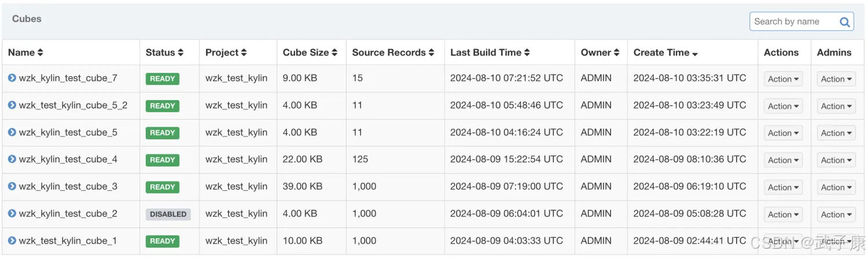Expand wzk_test_kylin_cube_5_2 row arrow icon
Viewport: 868px width, 258px height.
tap(12, 105)
